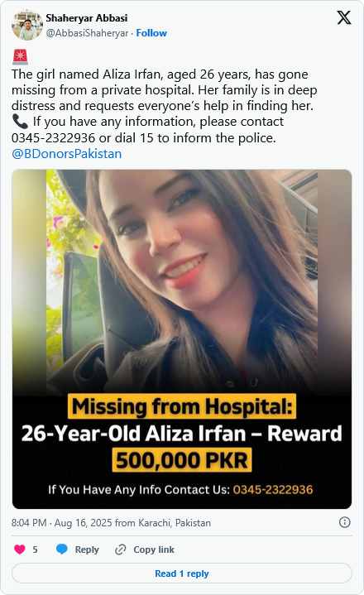Viewport: 364px width, 595px height.
Task: Open Shaheryar Abbasi's profile avatar
Action: tap(27, 25)
